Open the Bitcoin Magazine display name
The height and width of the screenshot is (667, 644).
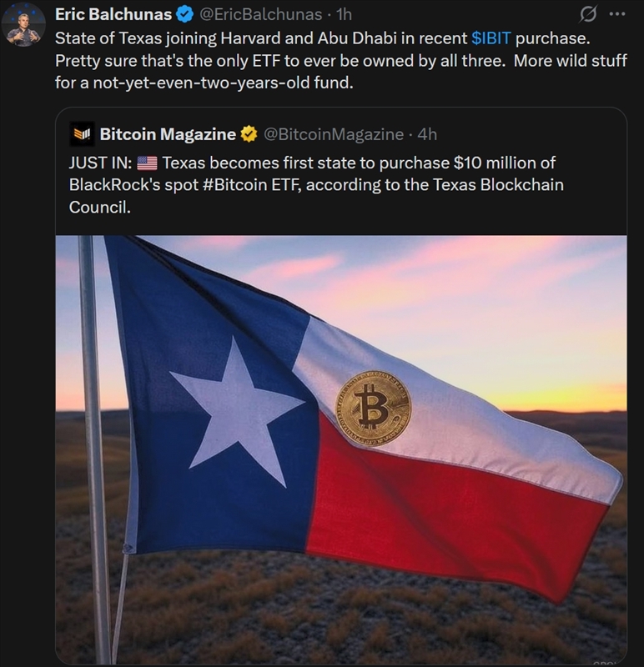[x=168, y=133]
